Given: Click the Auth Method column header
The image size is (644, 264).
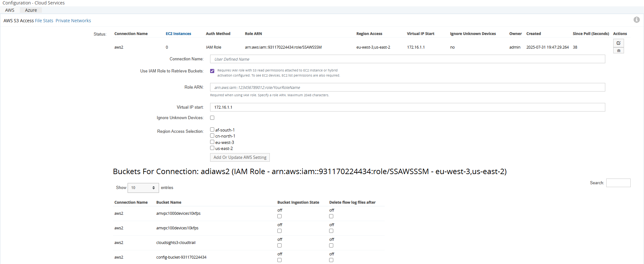Looking at the screenshot, I should 218,34.
